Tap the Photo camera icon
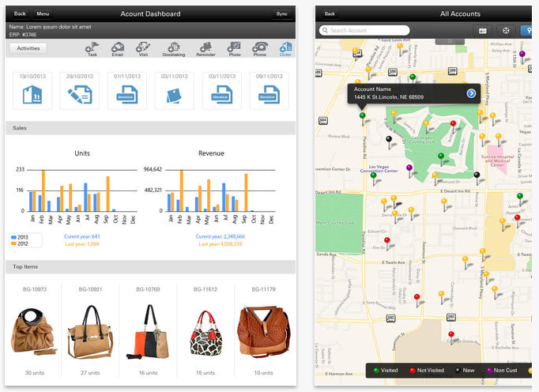 (235, 48)
